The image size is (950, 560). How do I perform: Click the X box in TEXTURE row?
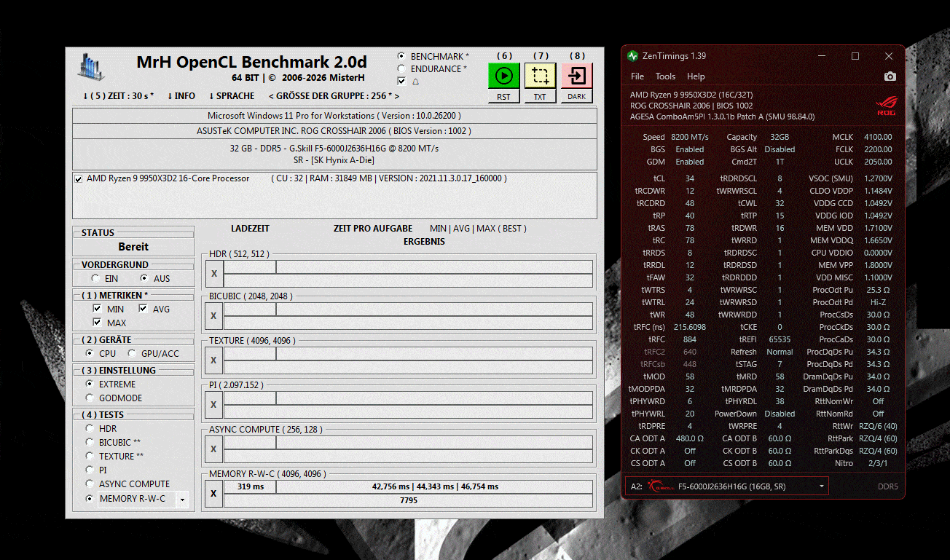click(x=213, y=360)
